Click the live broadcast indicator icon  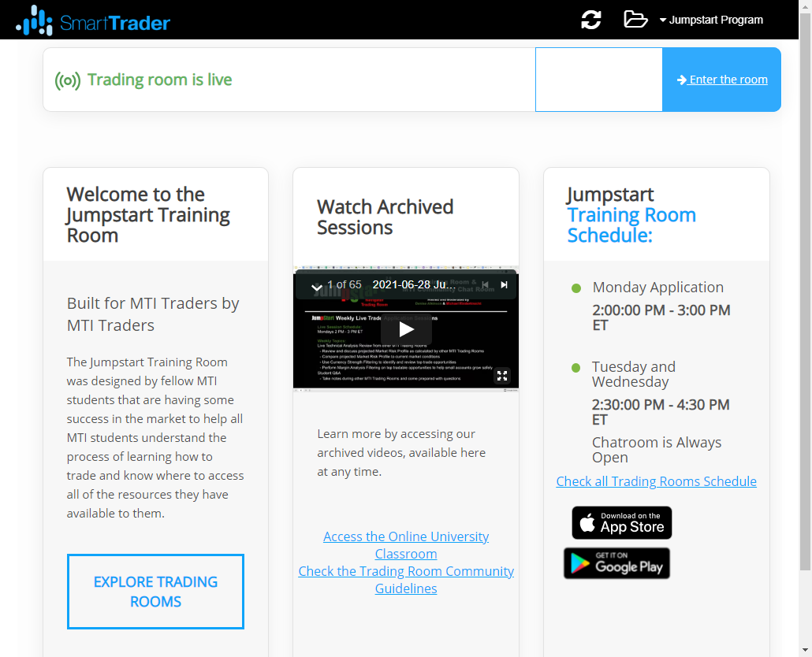(66, 80)
